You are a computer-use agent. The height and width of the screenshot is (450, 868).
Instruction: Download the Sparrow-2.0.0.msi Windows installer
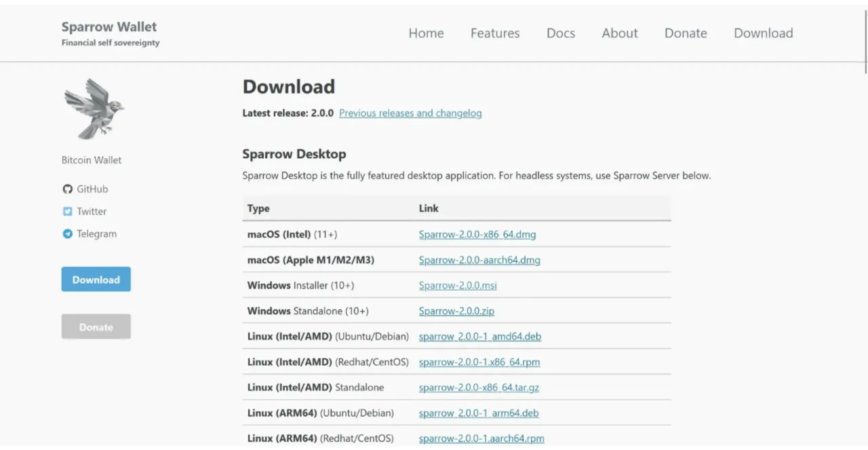[x=458, y=286]
